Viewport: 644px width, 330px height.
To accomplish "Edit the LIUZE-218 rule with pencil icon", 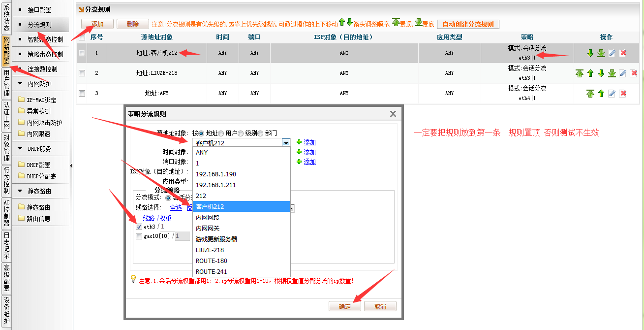I will 622,73.
